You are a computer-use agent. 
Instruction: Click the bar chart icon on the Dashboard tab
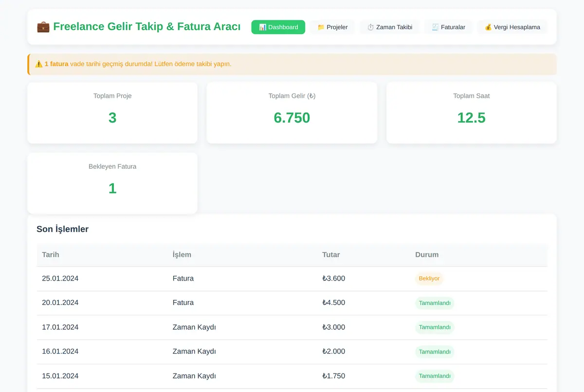262,27
